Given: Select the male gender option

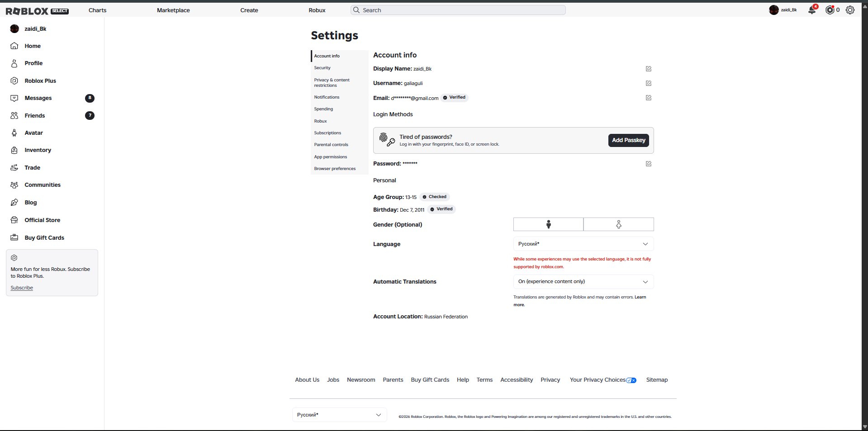Looking at the screenshot, I should point(548,224).
